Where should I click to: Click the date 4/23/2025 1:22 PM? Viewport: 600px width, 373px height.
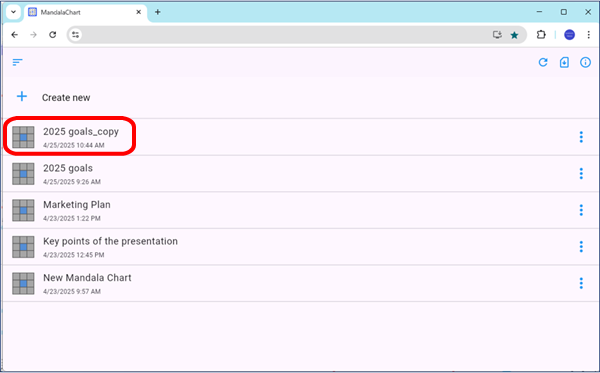72,218
